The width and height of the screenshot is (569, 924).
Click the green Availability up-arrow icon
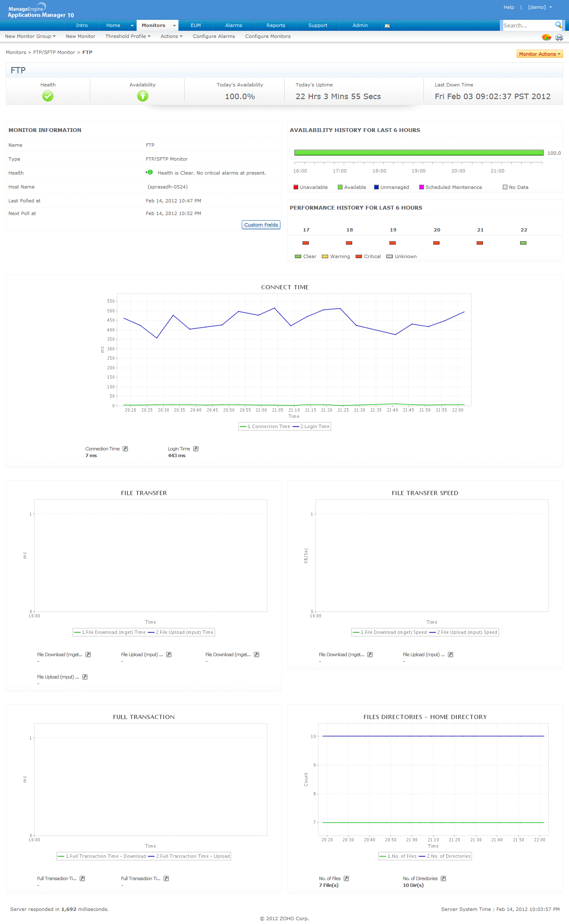click(x=143, y=96)
